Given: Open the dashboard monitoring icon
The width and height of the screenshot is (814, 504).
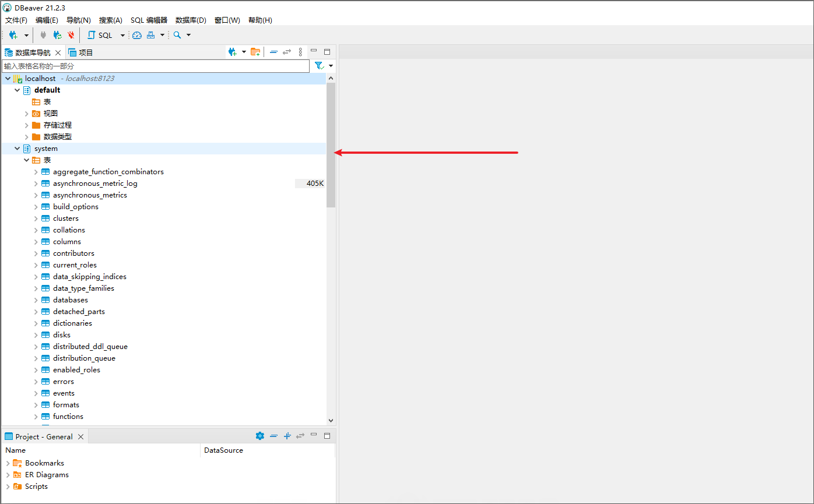Looking at the screenshot, I should coord(136,35).
